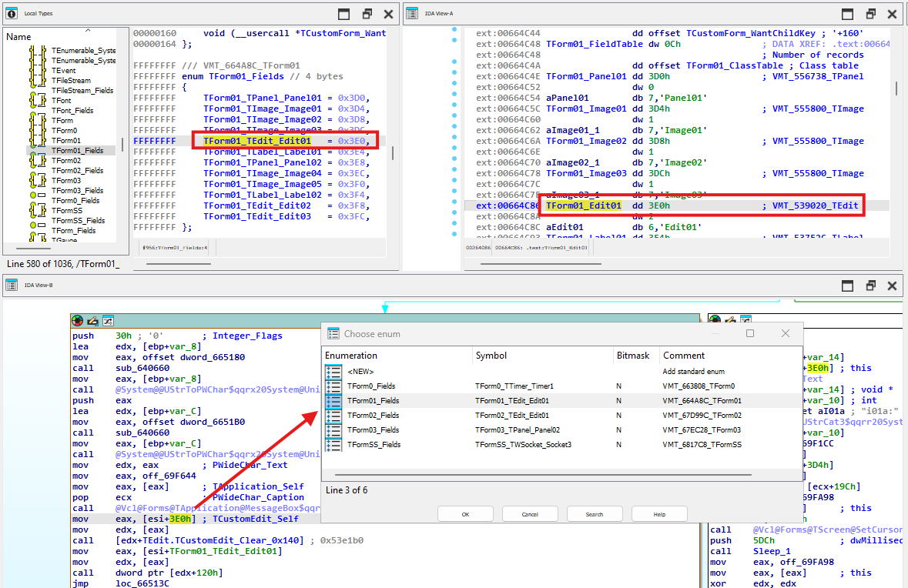Click Cancel in Choose enum dialog
Viewport: 908px width, 588px height.
click(530, 514)
